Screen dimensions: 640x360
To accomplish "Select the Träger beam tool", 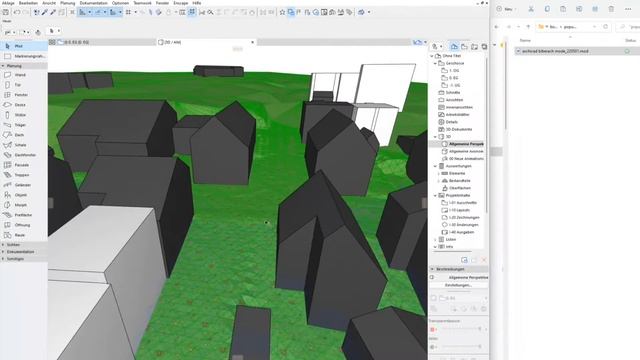I will click(x=24, y=125).
